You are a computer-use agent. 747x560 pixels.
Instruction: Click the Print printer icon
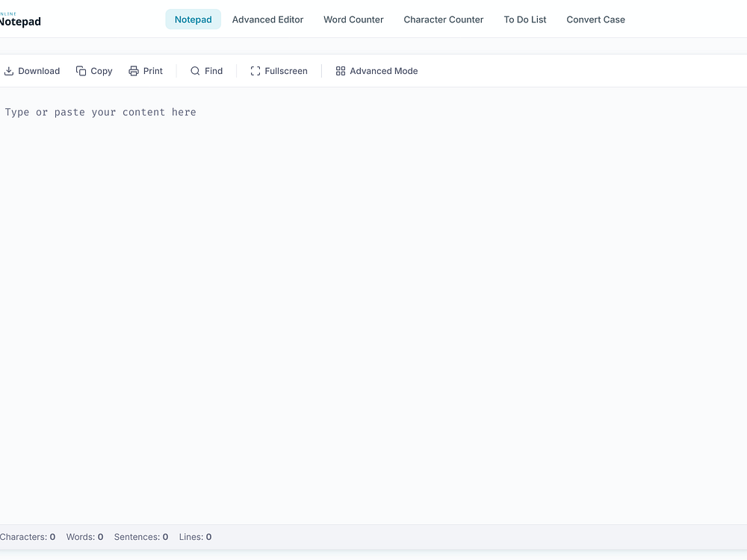134,71
